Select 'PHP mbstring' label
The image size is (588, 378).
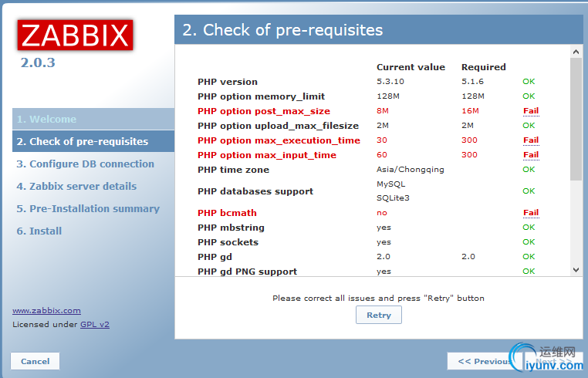point(231,228)
